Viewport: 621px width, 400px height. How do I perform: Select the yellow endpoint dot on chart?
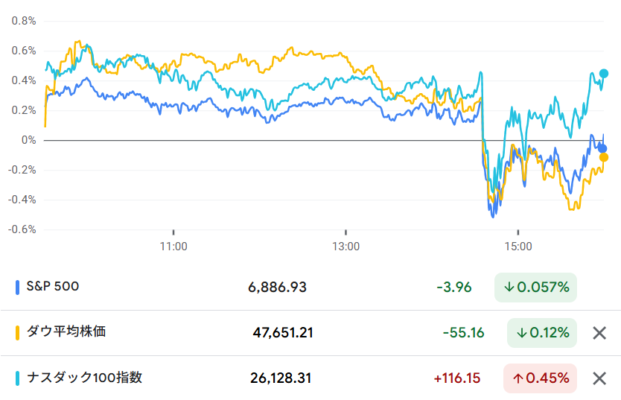(604, 157)
